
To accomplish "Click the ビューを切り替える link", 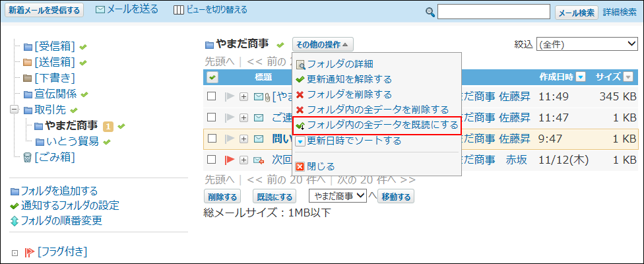I will pyautogui.click(x=216, y=10).
